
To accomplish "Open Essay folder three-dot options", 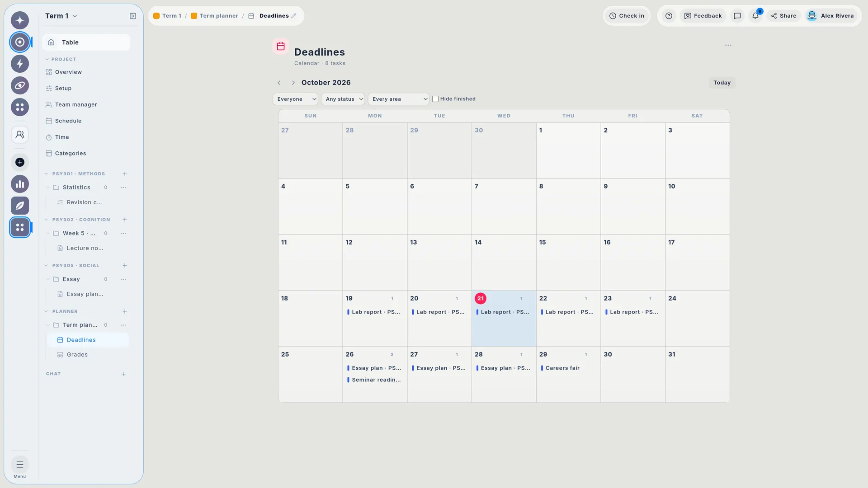I will 123,279.
